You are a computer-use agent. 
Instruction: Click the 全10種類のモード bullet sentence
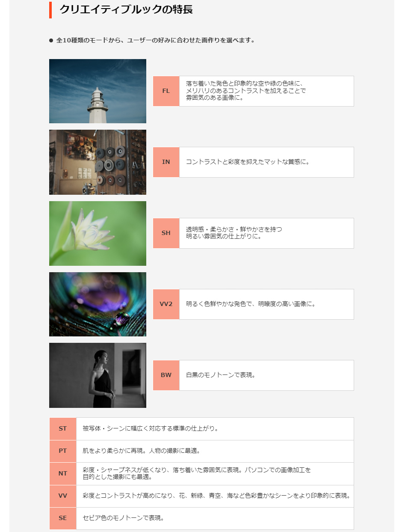point(156,41)
